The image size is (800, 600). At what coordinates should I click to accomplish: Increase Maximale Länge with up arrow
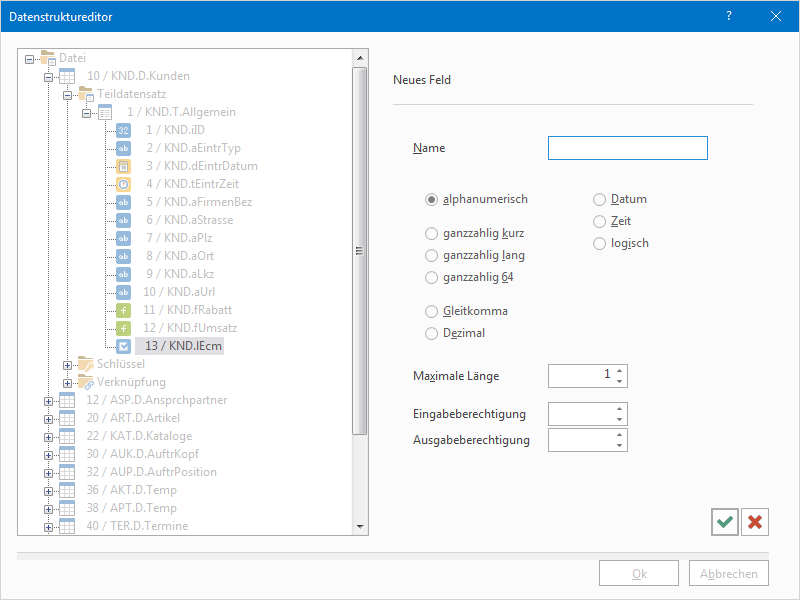(620, 371)
